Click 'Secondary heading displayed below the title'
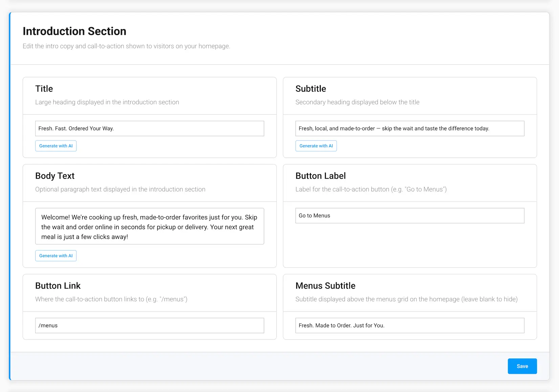Image resolution: width=559 pixels, height=392 pixels. coord(357,102)
